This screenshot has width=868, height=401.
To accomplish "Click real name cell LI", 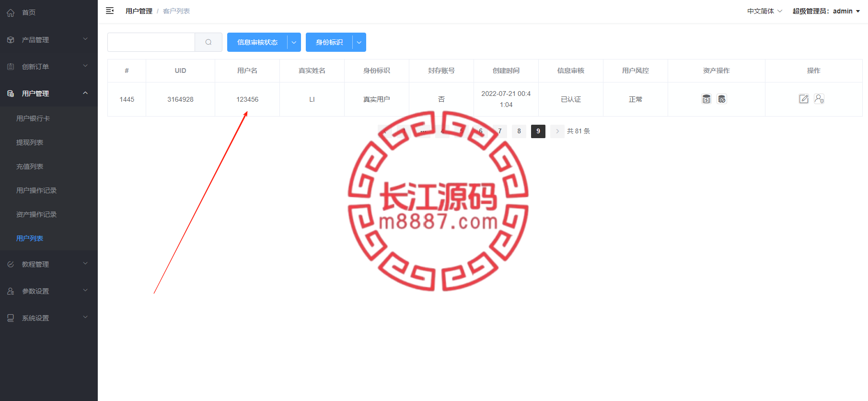I will click(312, 99).
